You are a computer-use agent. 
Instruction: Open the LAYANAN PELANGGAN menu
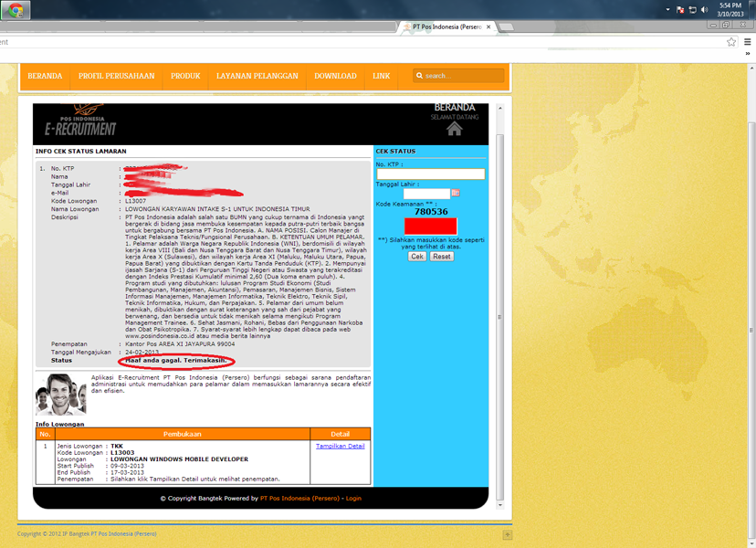tap(257, 76)
